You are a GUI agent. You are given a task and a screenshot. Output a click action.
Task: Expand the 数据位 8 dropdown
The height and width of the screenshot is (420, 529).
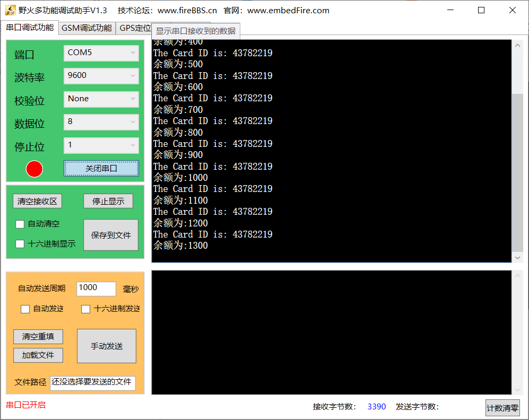pos(101,122)
